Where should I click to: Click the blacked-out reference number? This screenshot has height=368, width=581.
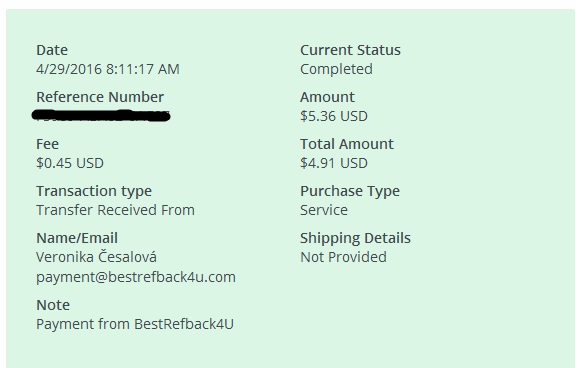pyautogui.click(x=101, y=116)
